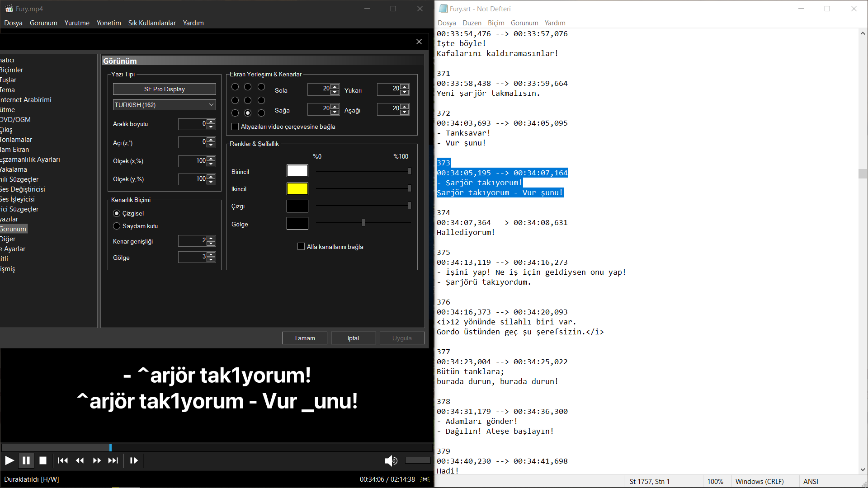868x488 pixels.
Task: Increase the Gölge value with its stepper
Action: click(211, 255)
